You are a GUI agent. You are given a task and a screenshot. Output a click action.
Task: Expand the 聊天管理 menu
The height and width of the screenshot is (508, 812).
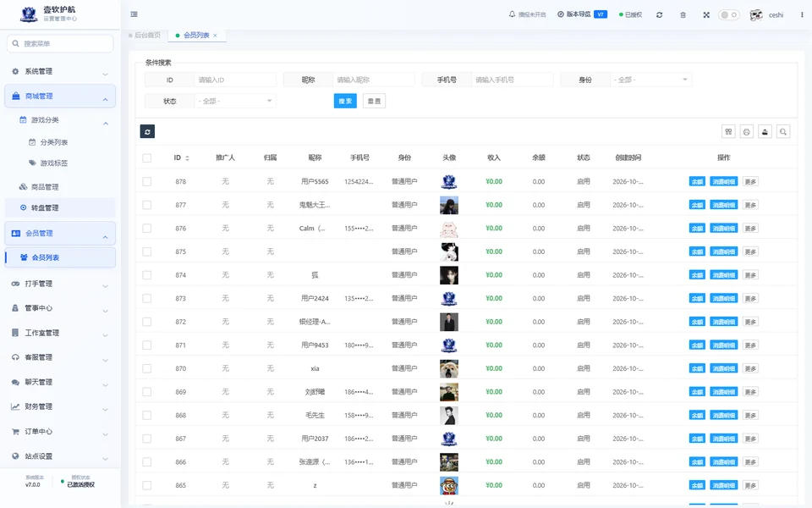coord(60,382)
